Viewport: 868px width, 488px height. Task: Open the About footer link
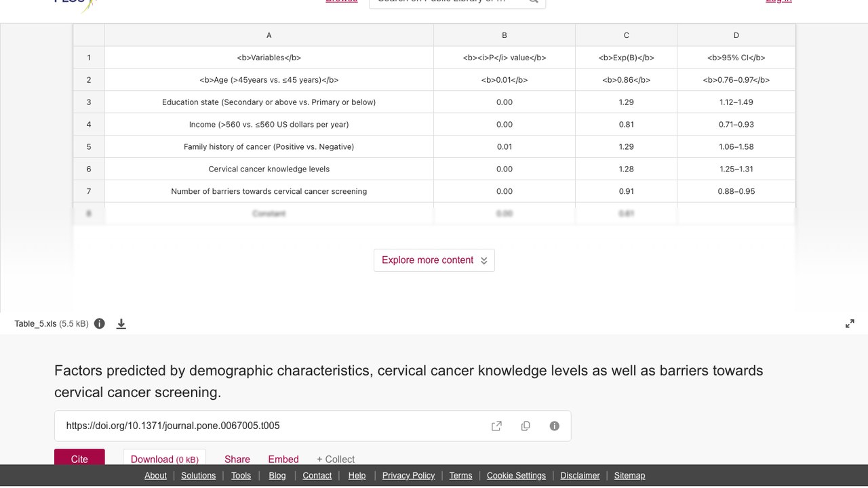(x=155, y=476)
